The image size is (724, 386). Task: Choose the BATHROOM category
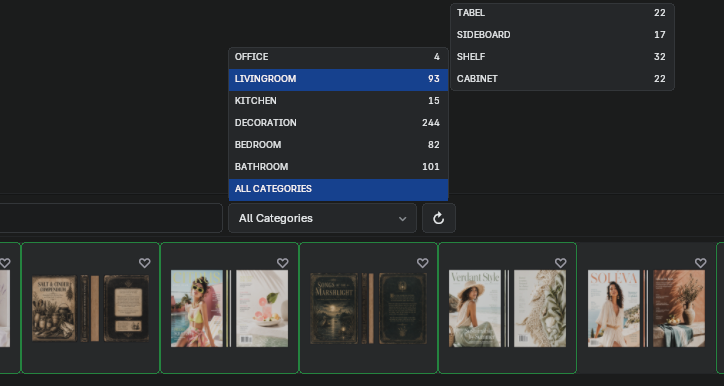coord(338,167)
